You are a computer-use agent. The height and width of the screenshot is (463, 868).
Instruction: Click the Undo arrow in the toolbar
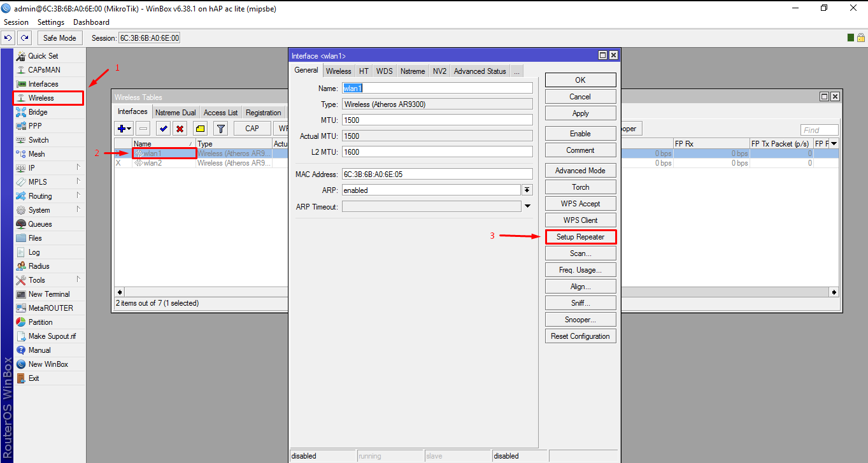pyautogui.click(x=8, y=38)
